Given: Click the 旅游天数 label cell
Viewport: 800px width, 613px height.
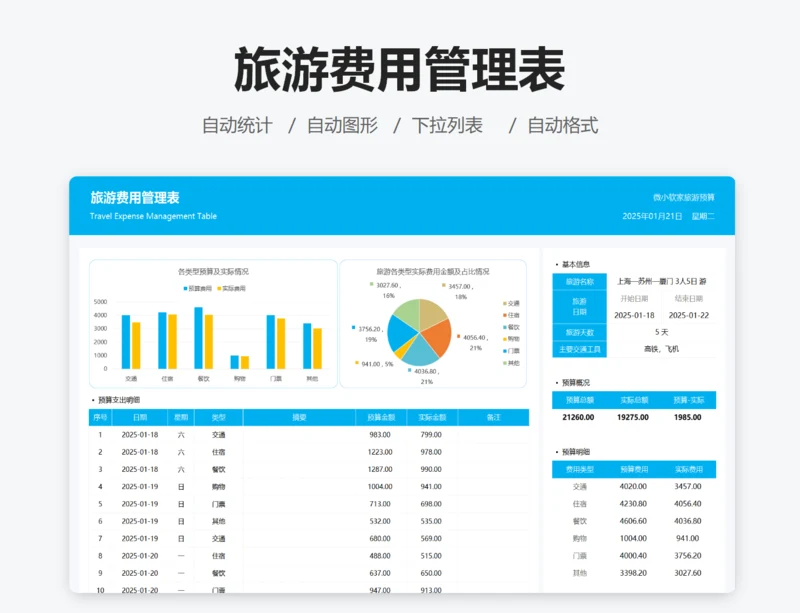Looking at the screenshot, I should 580,332.
